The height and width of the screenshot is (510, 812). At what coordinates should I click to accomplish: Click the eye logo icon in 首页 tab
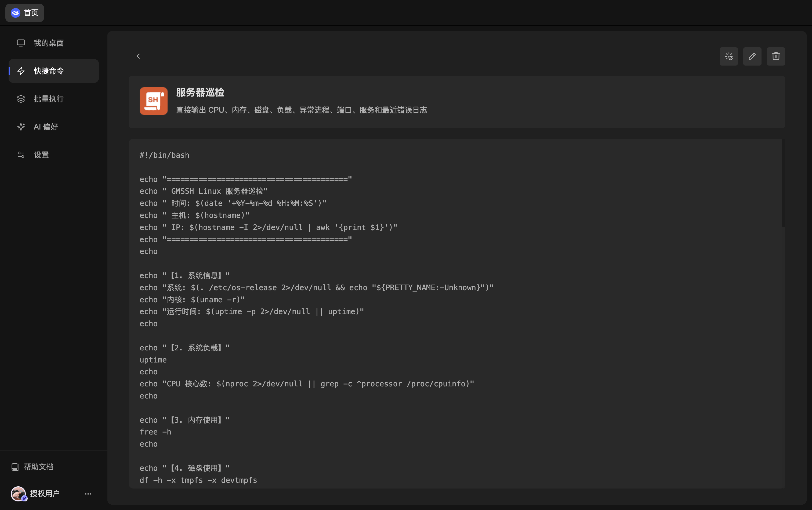(x=16, y=13)
